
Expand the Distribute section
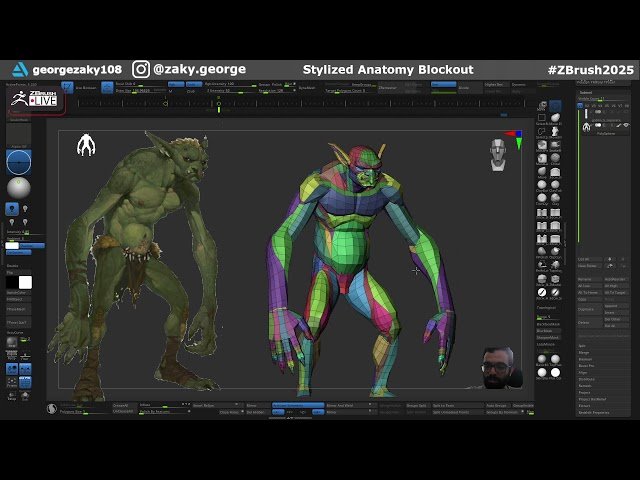coord(586,379)
